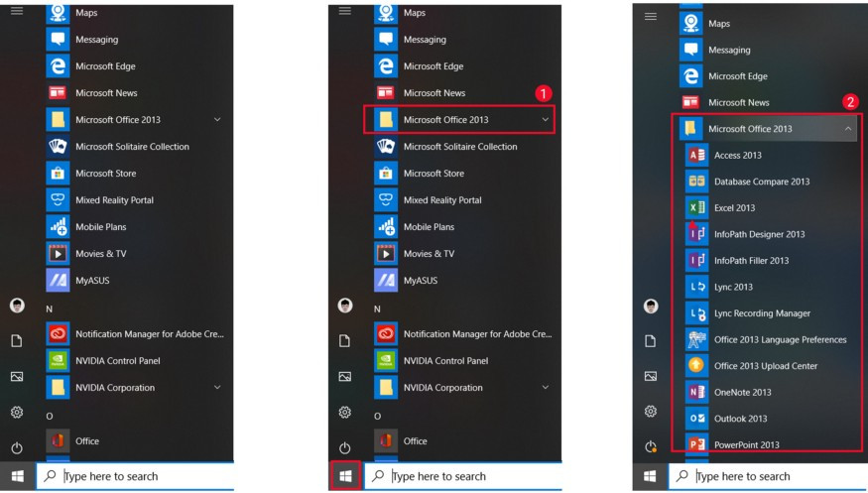The image size is (868, 493).
Task: Open Notification Manager for Adobe in left Start menu
Action: pos(135,334)
